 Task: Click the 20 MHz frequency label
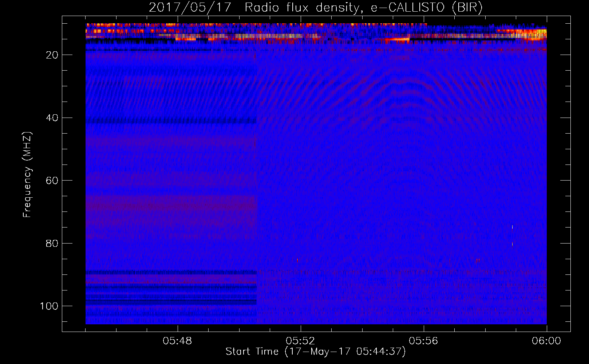click(x=52, y=55)
